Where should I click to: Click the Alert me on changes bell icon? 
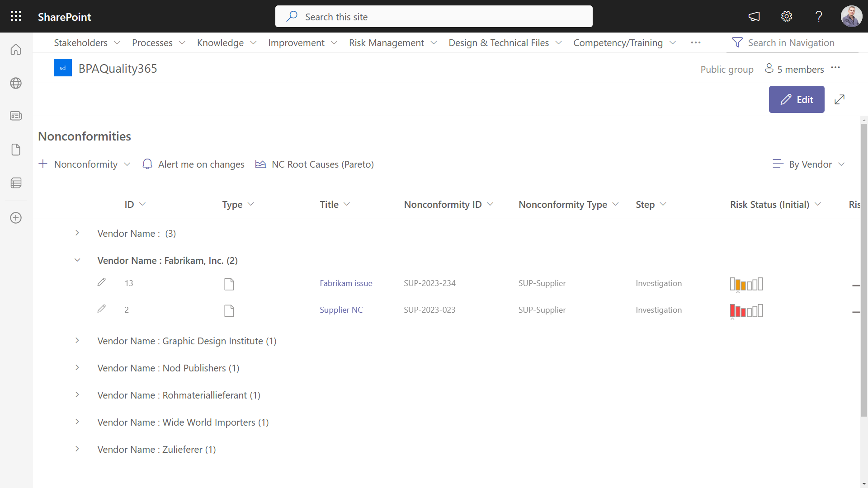click(x=147, y=164)
